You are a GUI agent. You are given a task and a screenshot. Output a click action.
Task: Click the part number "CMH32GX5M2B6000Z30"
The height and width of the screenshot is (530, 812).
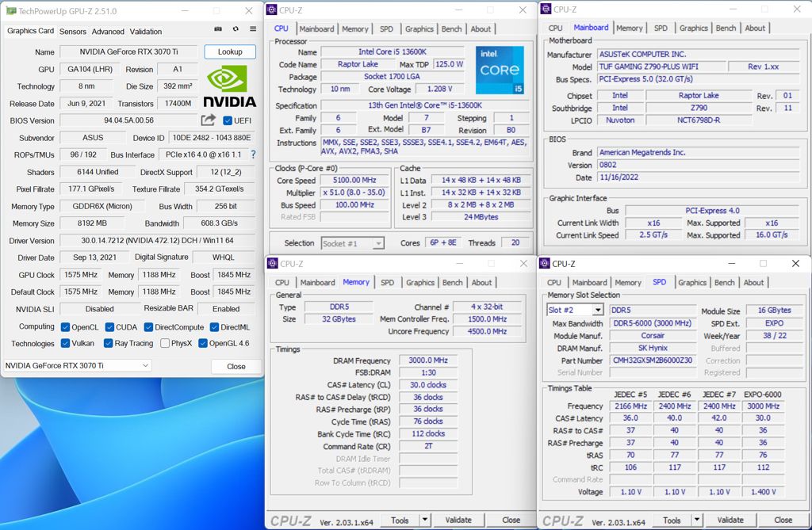653,360
